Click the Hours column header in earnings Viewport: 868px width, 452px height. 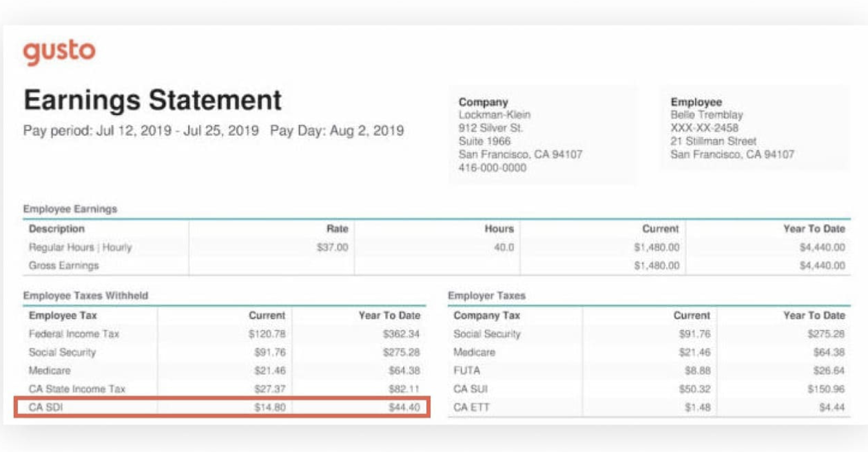click(x=499, y=229)
